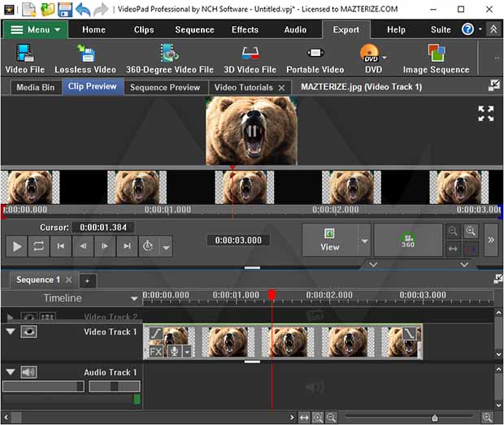This screenshot has width=504, height=425.
Task: Open the Clips tab
Action: (144, 29)
